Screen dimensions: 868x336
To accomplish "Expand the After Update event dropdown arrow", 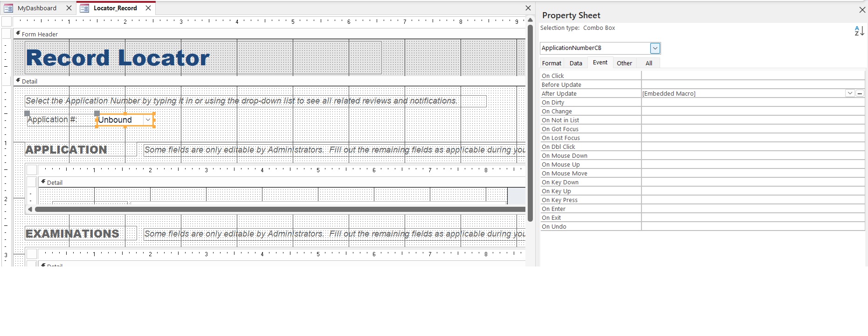I will point(850,93).
